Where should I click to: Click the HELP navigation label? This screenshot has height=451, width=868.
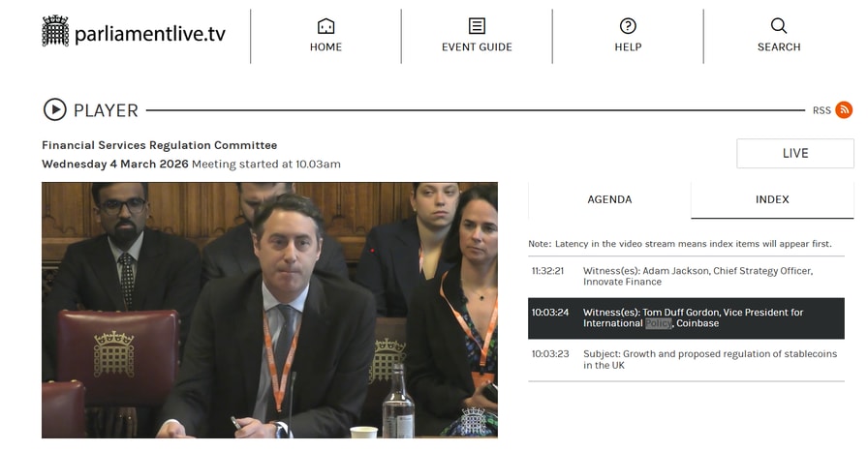click(628, 47)
